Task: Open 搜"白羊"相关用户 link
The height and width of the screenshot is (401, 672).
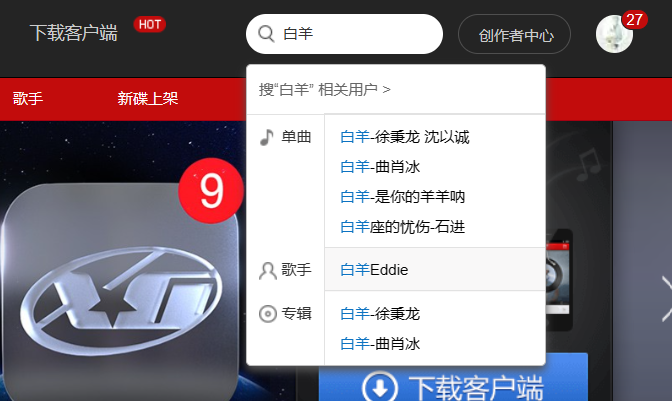Action: click(324, 90)
